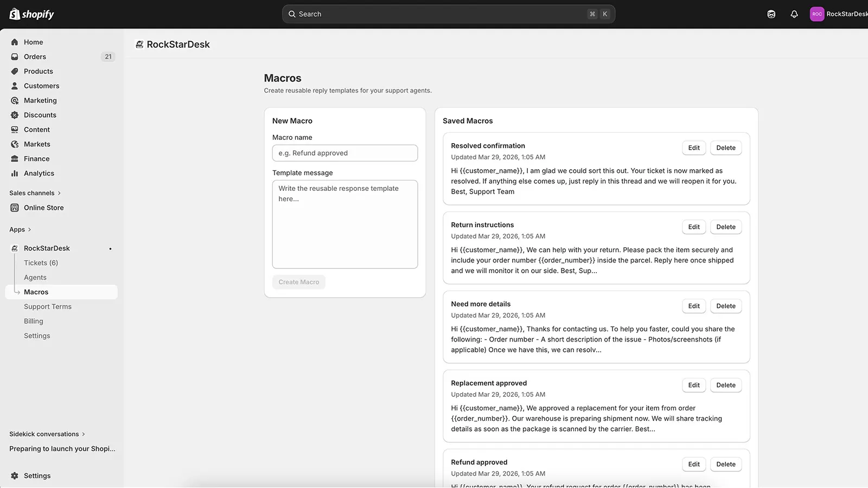Click the RockStarDesk app icon in sidebar

[15, 248]
